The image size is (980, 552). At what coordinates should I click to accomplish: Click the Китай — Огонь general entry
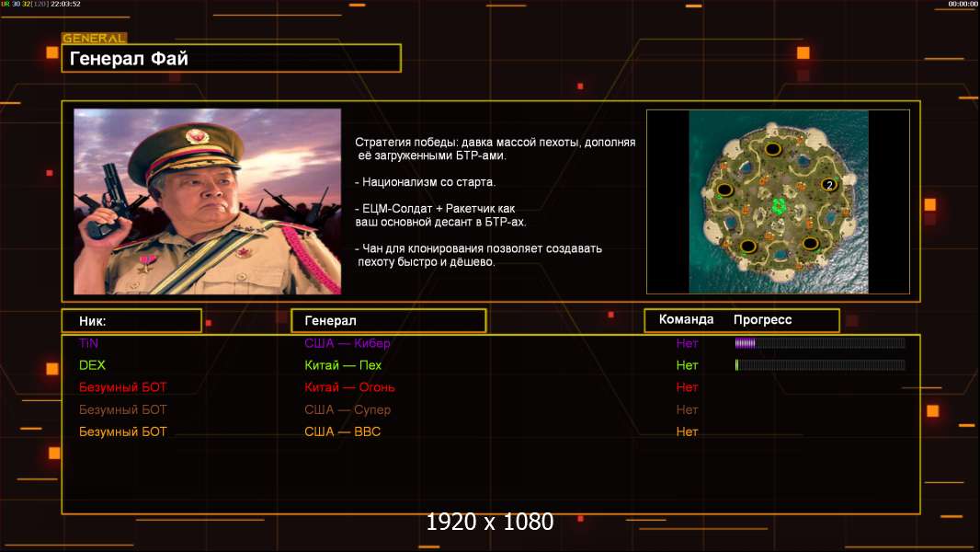click(x=349, y=387)
